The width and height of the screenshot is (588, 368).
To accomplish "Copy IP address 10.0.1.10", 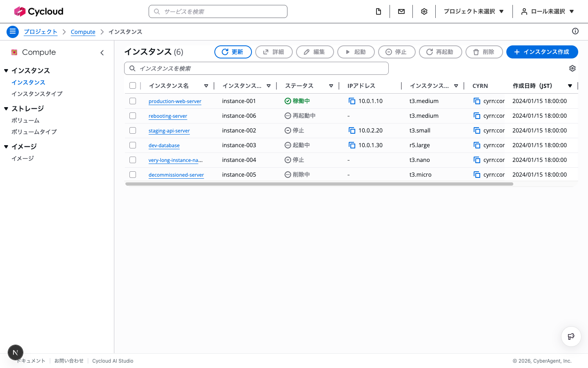I will click(x=352, y=101).
